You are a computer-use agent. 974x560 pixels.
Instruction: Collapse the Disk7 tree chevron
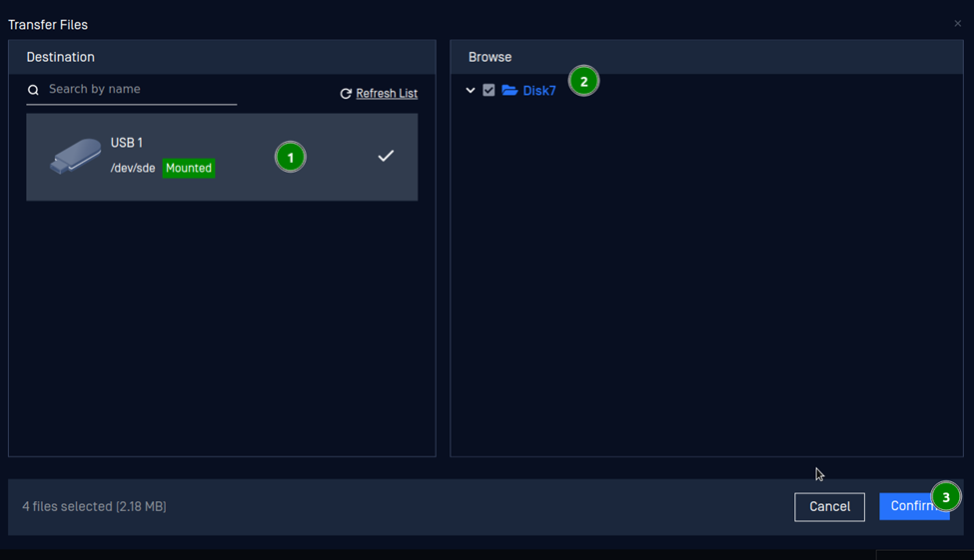pyautogui.click(x=471, y=90)
